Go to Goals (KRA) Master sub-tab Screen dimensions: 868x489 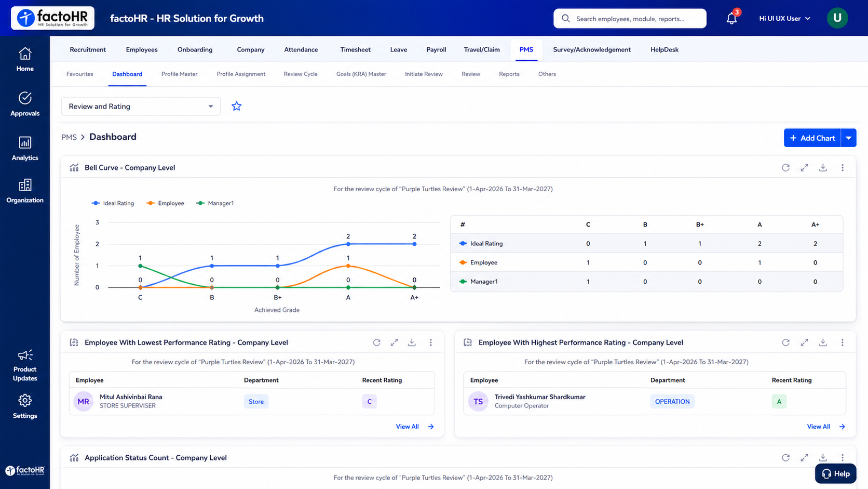point(361,74)
